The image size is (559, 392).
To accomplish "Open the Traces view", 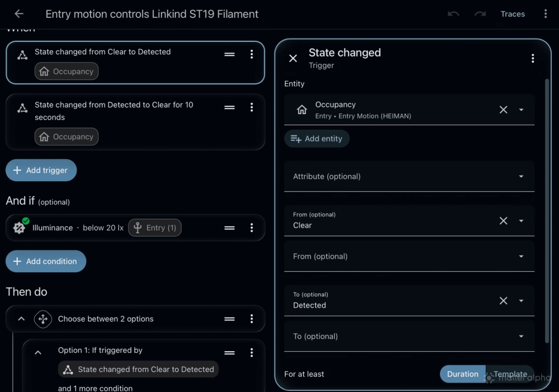I will pos(513,14).
